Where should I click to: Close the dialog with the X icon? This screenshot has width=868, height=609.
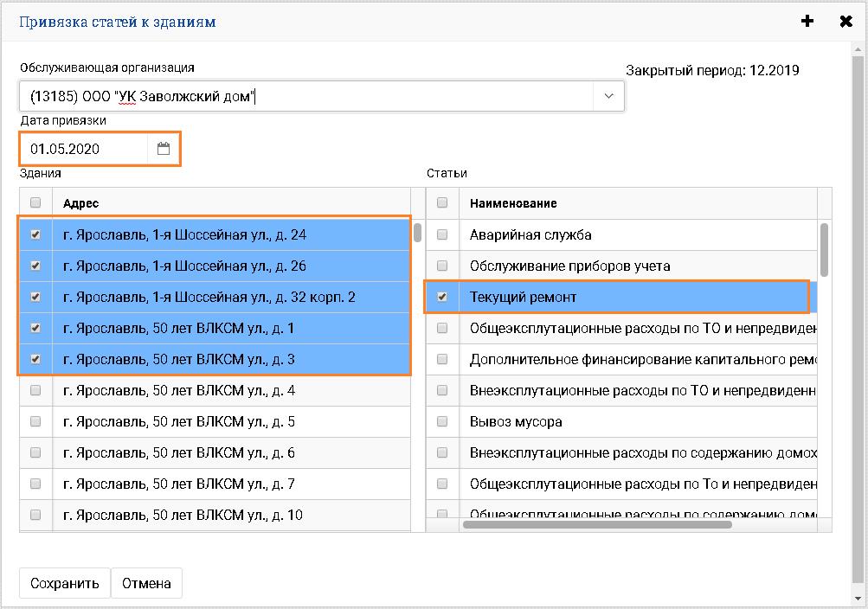click(x=845, y=22)
